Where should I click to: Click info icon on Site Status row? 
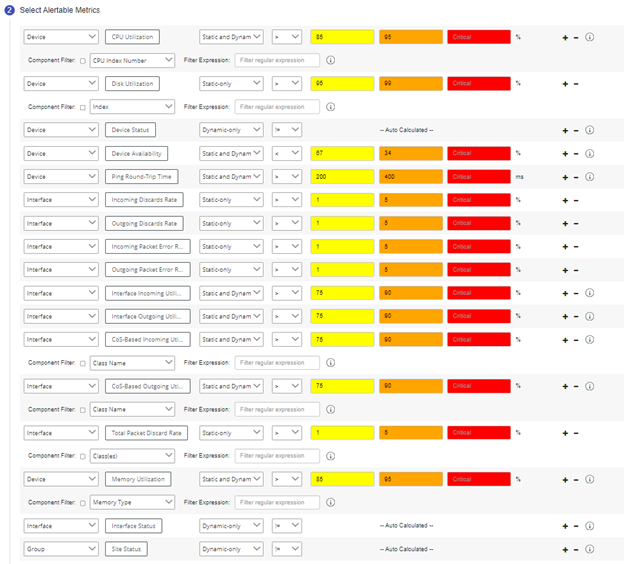(590, 549)
